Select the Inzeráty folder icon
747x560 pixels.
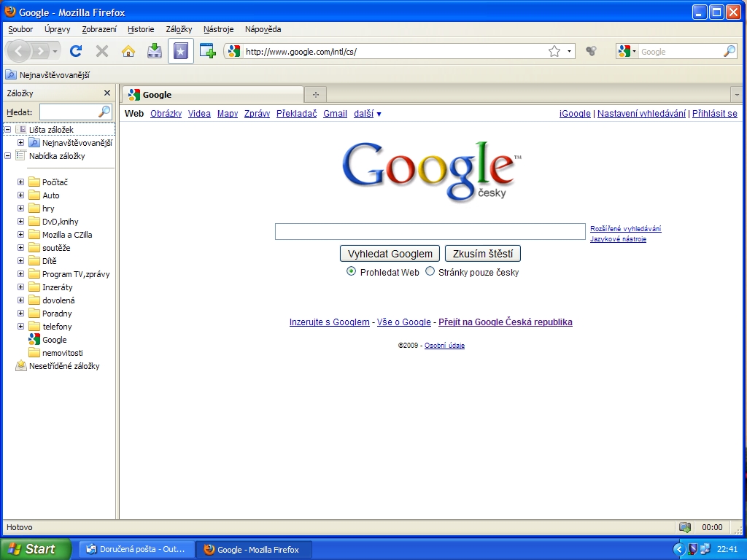34,287
